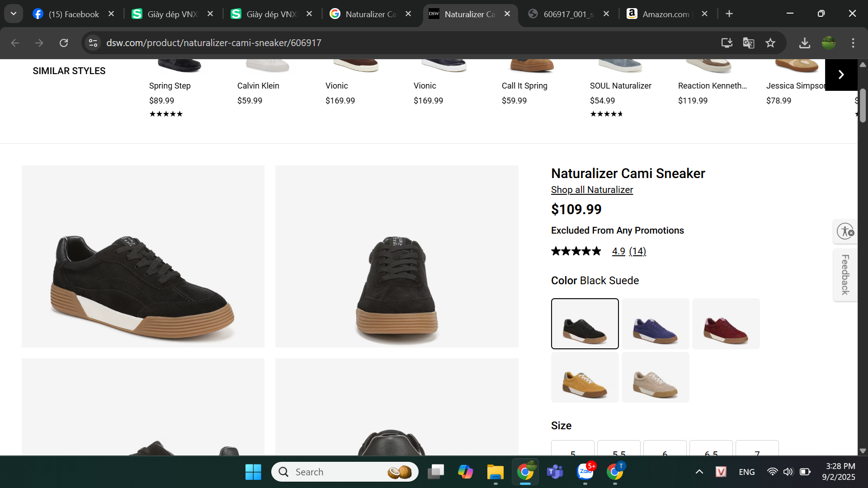
Task: Click Shop all Naturalizer link
Action: pyautogui.click(x=592, y=190)
